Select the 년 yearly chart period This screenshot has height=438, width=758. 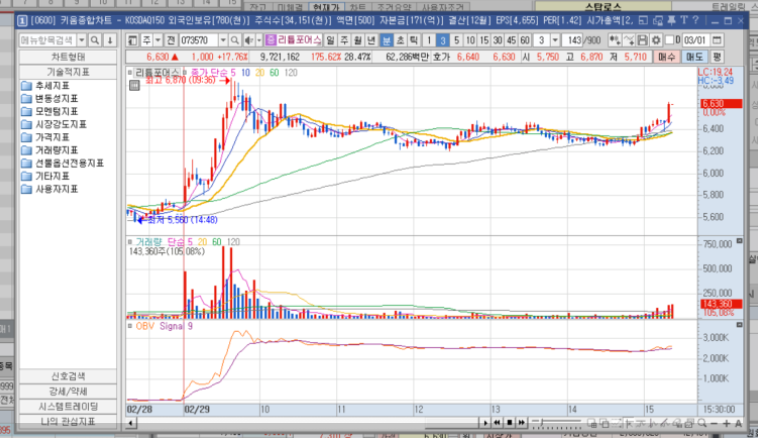(x=371, y=40)
